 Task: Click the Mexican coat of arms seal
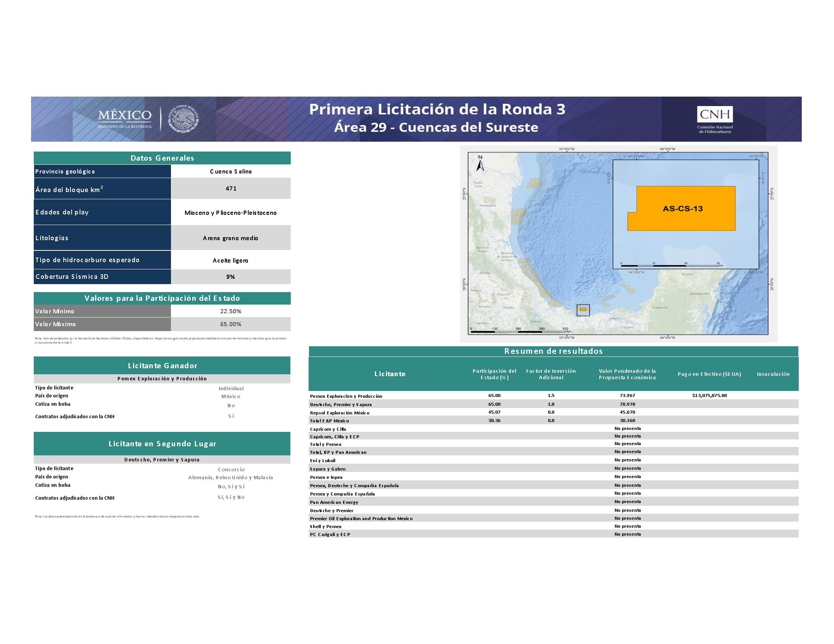click(x=184, y=119)
